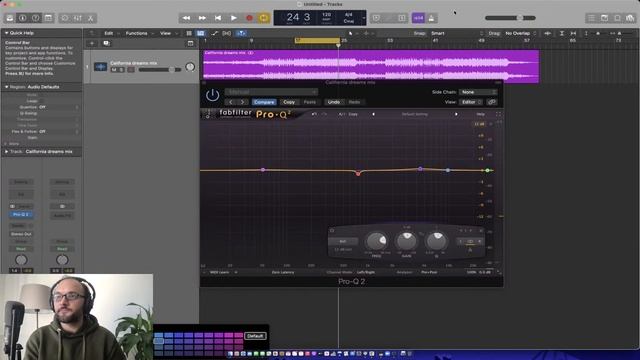Click the duplicate track icon
The height and width of the screenshot is (360, 640).
coord(107,43)
